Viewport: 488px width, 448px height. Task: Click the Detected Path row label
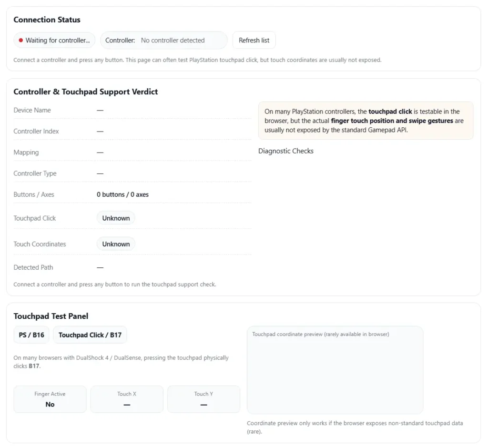[33, 267]
